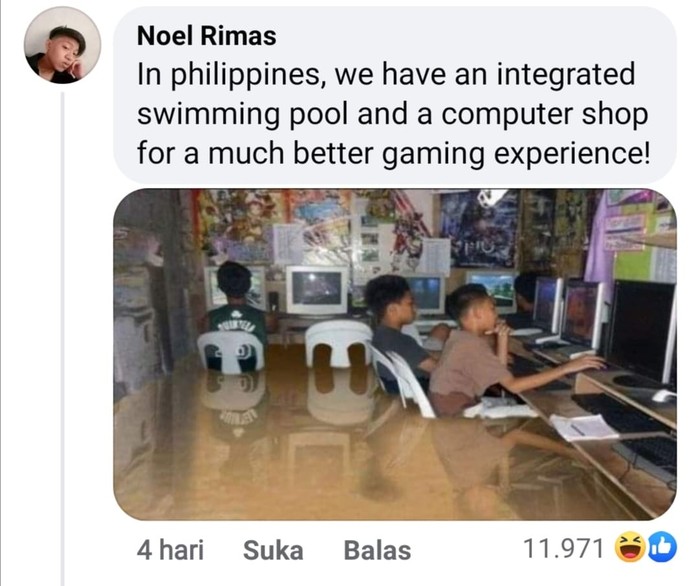Image resolution: width=700 pixels, height=586 pixels.
Task: Click the CRT monitor in the photo center
Action: pyautogui.click(x=317, y=290)
